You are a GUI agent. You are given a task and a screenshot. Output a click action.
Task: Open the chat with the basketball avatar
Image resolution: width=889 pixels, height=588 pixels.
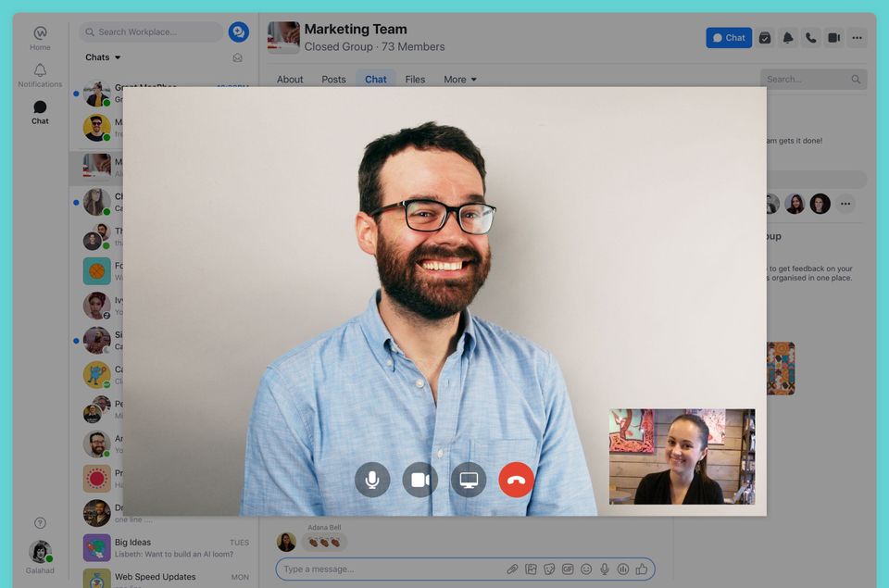97,271
